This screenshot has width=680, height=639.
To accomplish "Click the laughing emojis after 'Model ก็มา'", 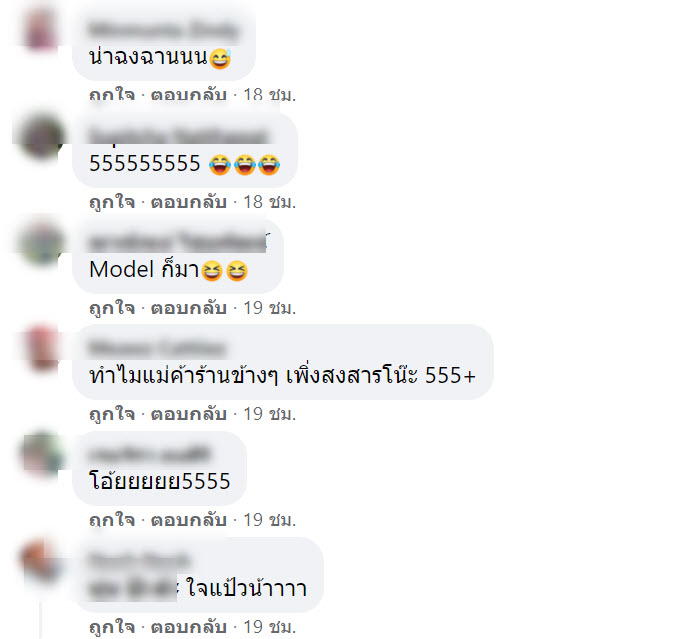I will (x=225, y=271).
